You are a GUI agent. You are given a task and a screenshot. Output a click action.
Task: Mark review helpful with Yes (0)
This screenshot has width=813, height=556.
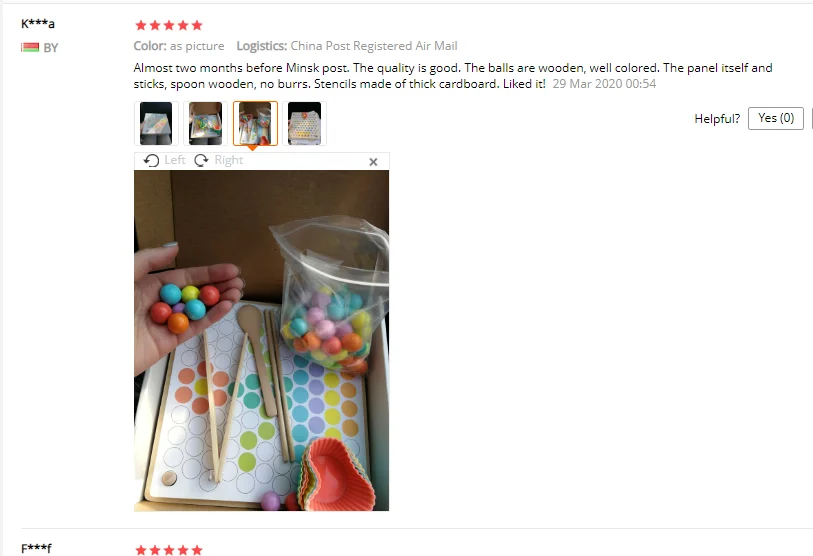point(776,118)
